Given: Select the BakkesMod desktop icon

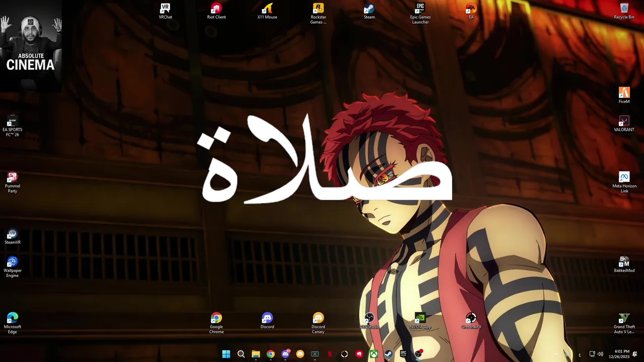Looking at the screenshot, I should [624, 264].
